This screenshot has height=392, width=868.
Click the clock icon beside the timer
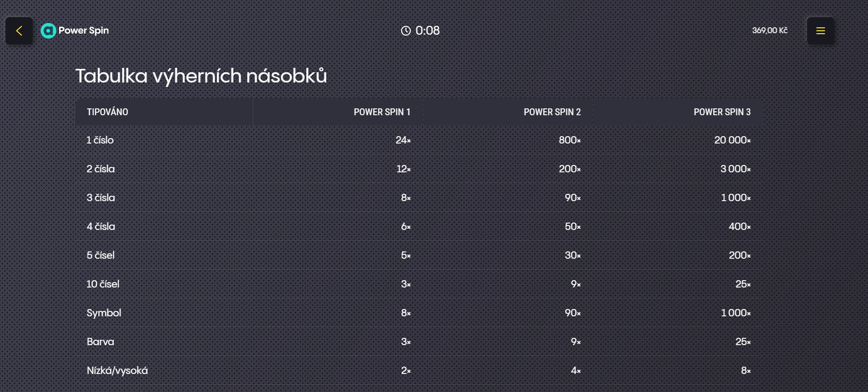pyautogui.click(x=406, y=31)
